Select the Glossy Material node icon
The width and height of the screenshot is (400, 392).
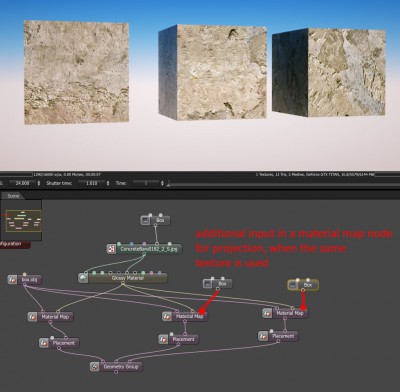pyautogui.click(x=83, y=278)
